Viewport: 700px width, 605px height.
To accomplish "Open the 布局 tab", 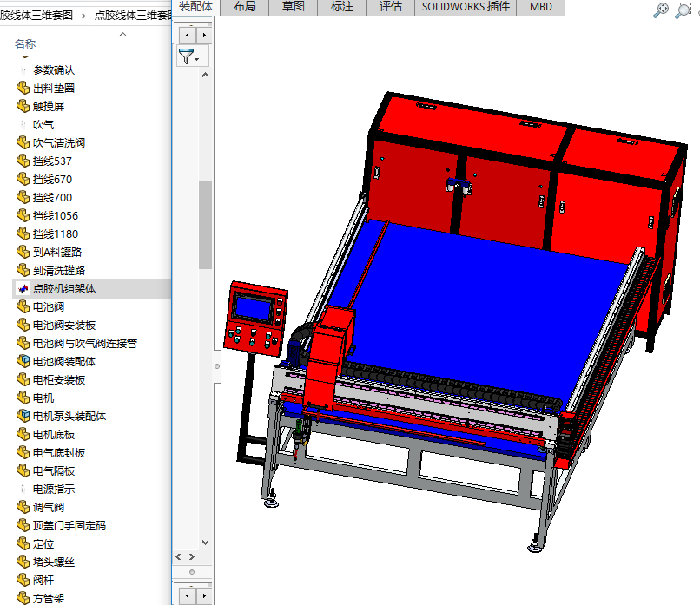I will pyautogui.click(x=244, y=7).
